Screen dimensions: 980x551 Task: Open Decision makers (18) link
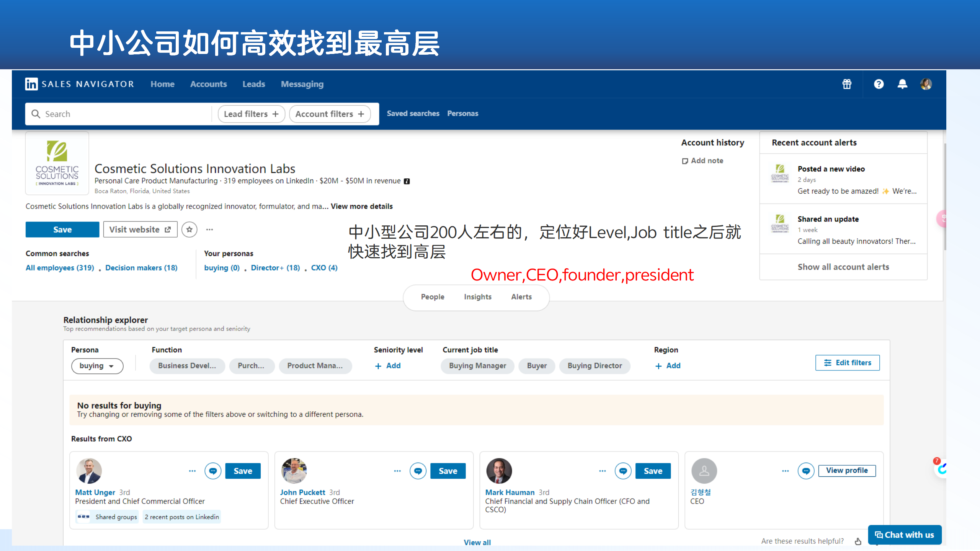coord(141,268)
